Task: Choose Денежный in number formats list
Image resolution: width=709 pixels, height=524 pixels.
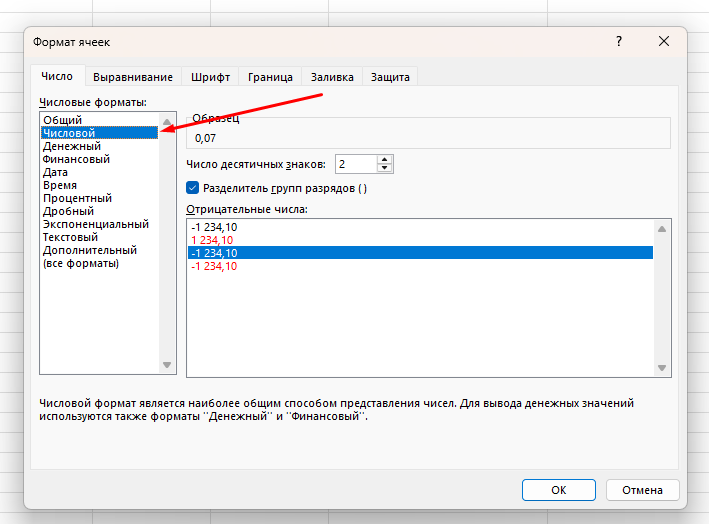Action: click(70, 146)
